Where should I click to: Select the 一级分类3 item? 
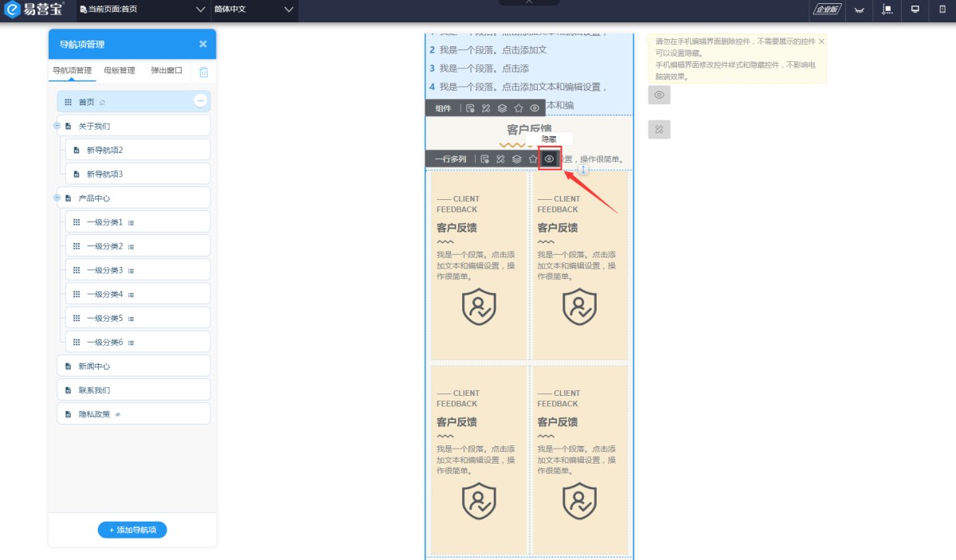138,270
